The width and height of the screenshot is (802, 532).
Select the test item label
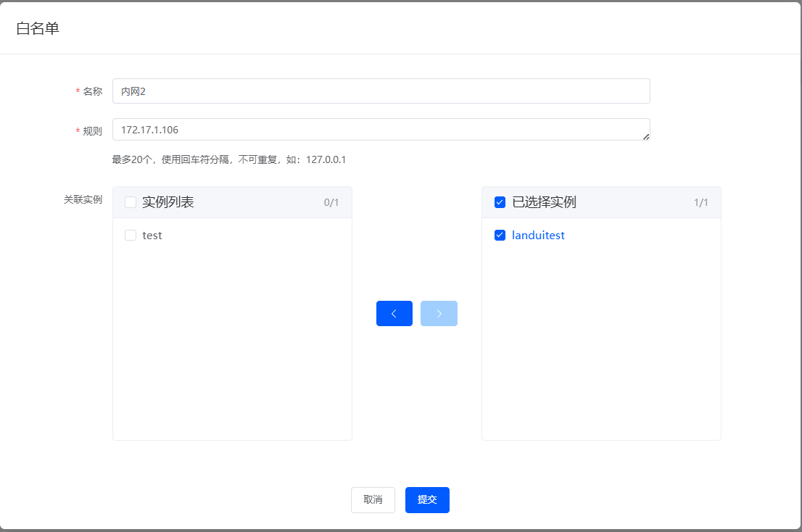(152, 235)
